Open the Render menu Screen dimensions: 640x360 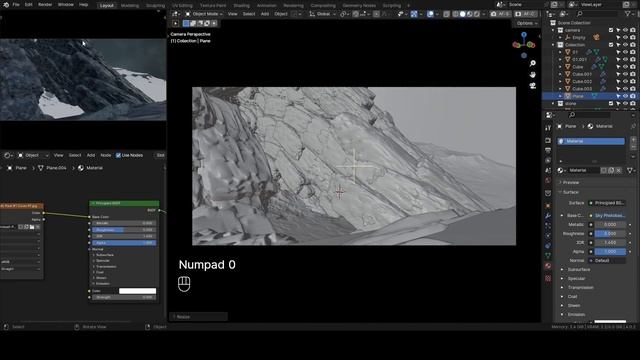(45, 5)
